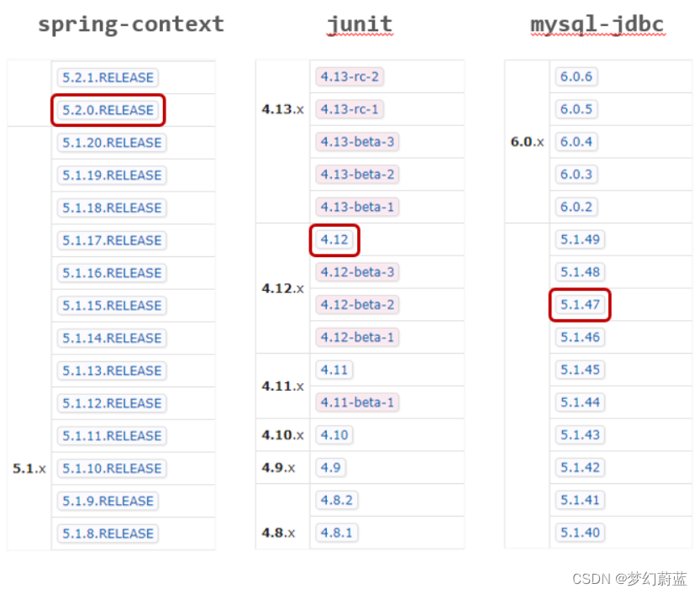The height and width of the screenshot is (594, 700).
Task: Open the 5.2.1.RELEASE spring-context version
Action: 108,77
